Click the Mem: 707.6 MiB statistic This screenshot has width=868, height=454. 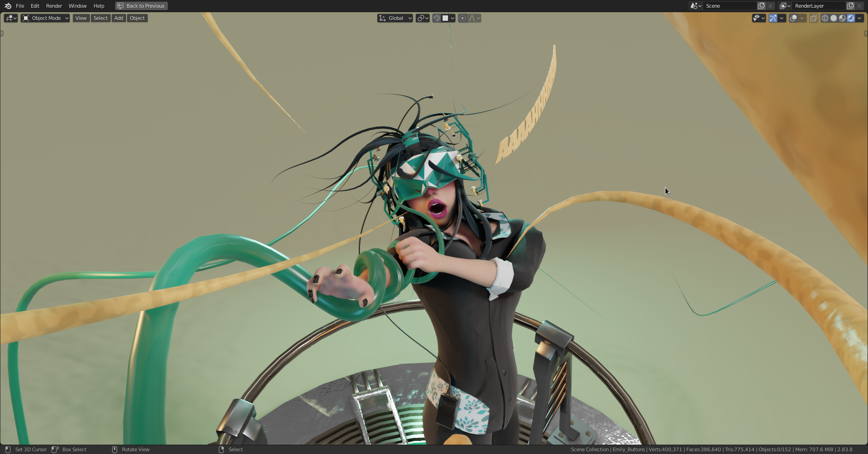point(814,449)
